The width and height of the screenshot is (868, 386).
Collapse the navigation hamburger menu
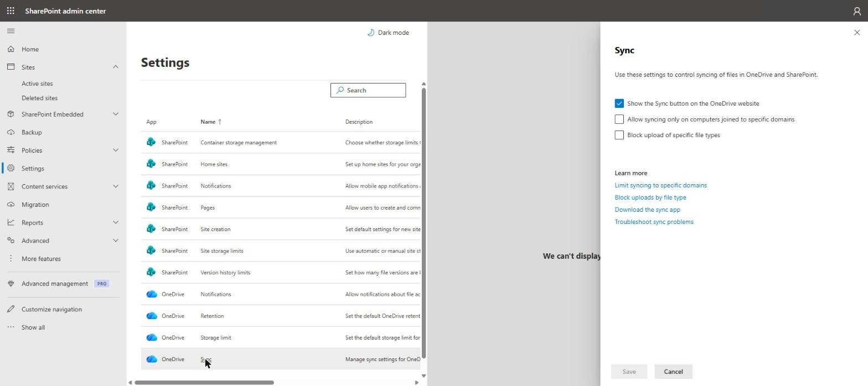click(x=11, y=31)
